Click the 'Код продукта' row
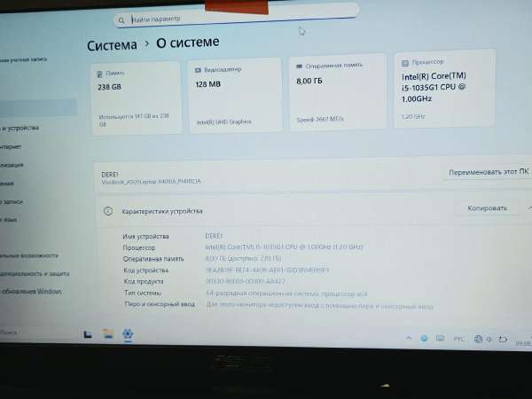This screenshot has width=532, height=399. [x=204, y=281]
